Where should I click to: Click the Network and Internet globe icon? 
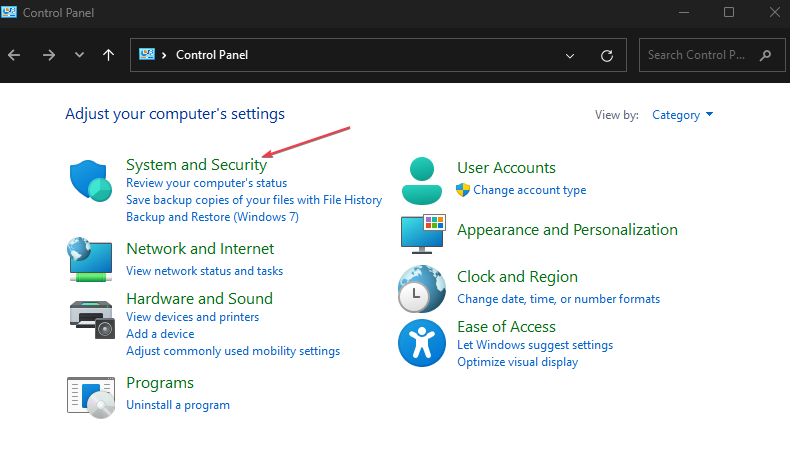point(90,259)
